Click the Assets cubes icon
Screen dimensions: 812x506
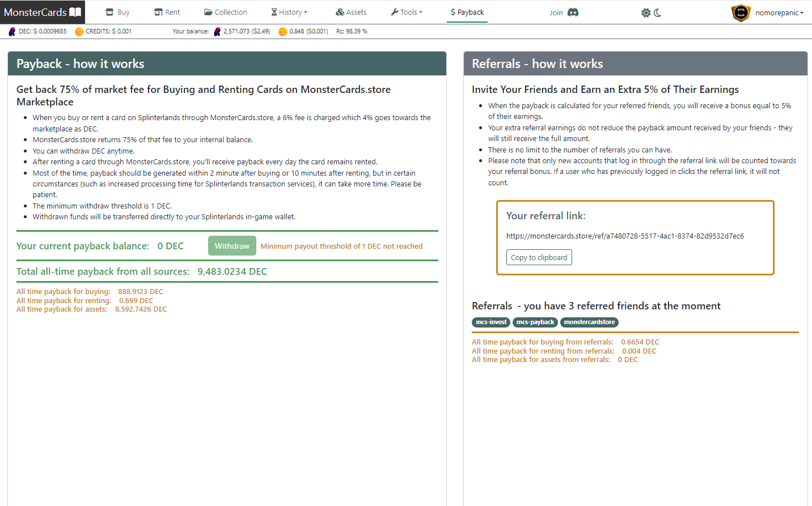[x=340, y=12]
